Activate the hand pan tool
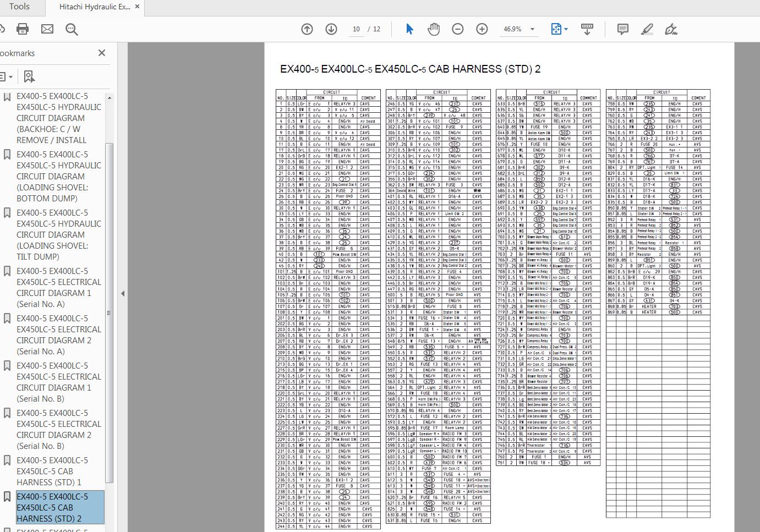This screenshot has width=760, height=532. [x=434, y=29]
